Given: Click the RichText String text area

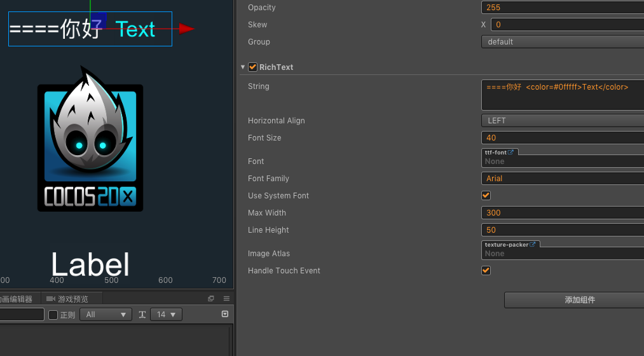Looking at the screenshot, I should [x=563, y=95].
